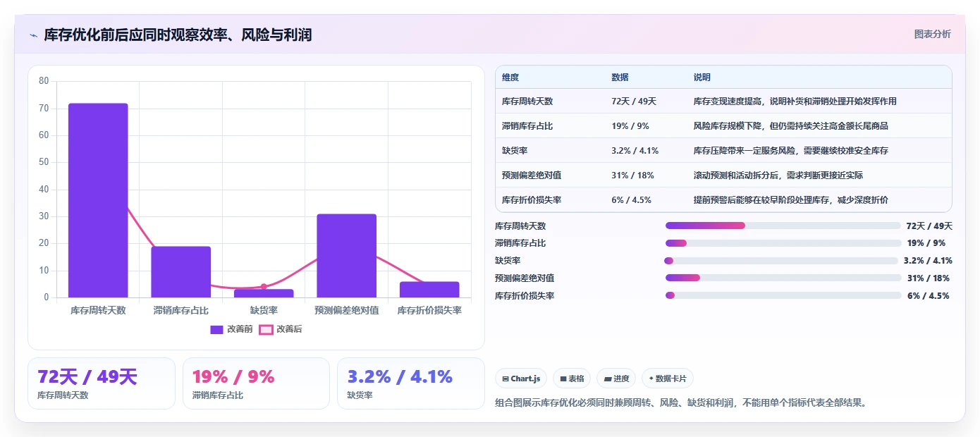This screenshot has height=437, width=980.
Task: Click table cell 19% / 9%
Action: coord(630,126)
